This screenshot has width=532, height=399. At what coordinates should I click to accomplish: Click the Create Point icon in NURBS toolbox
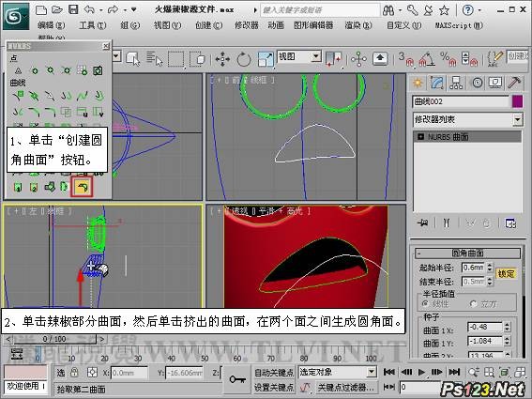pos(19,70)
